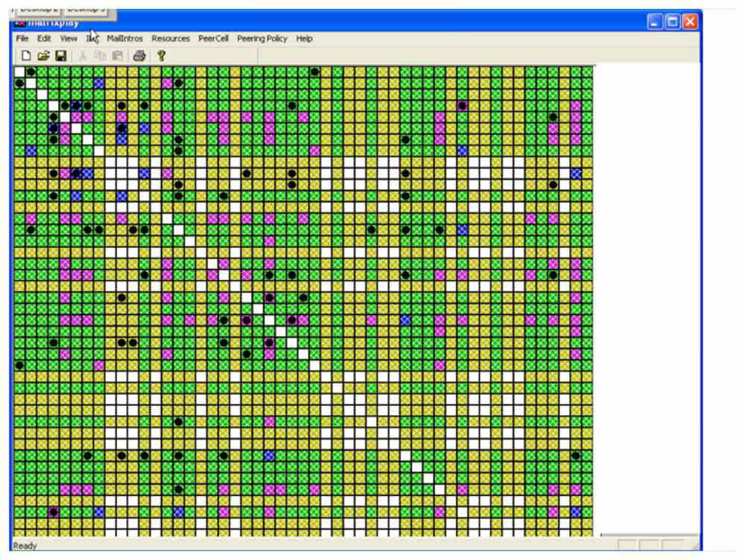The height and width of the screenshot is (560, 745).
Task: Open the PeerCell menu
Action: [x=213, y=39]
